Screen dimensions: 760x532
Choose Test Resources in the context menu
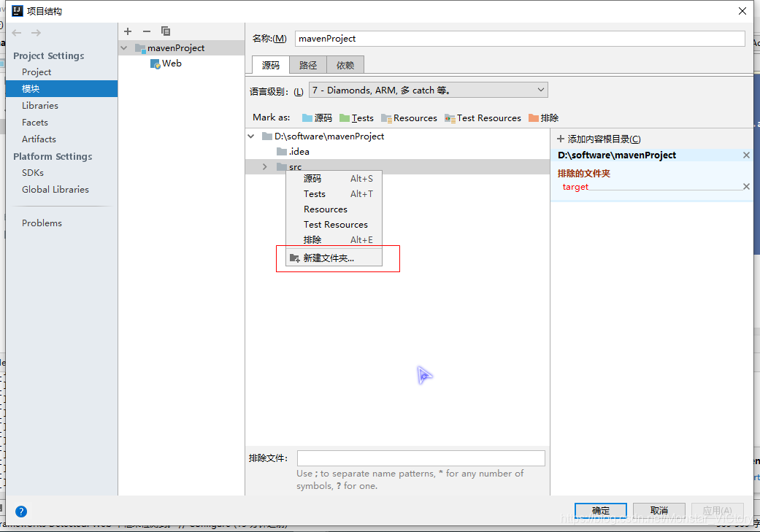click(334, 224)
